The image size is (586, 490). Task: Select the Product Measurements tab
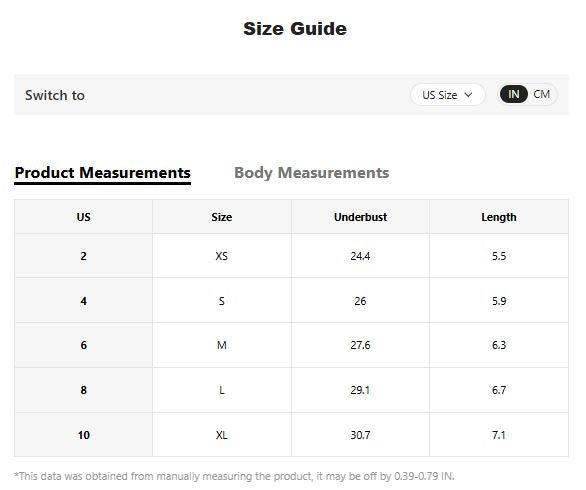[x=102, y=173]
